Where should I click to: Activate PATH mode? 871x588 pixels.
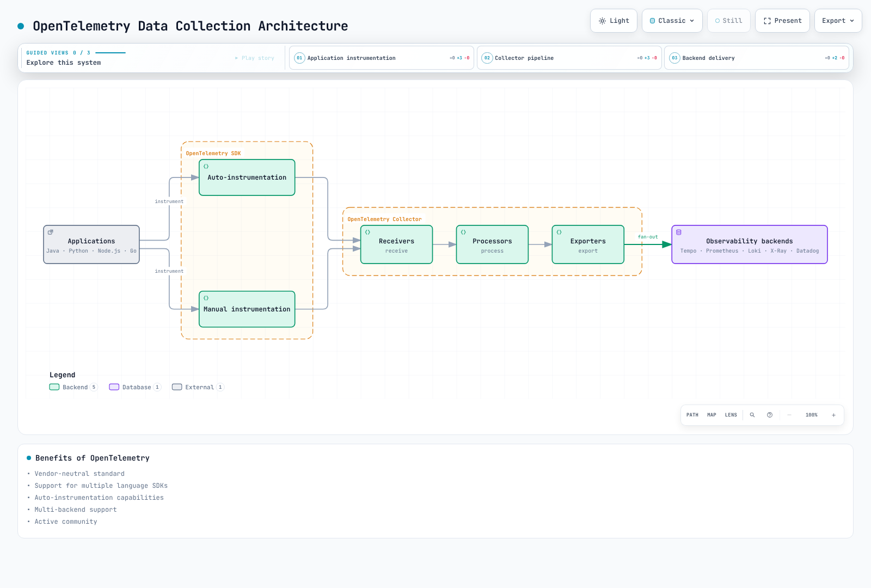click(692, 415)
